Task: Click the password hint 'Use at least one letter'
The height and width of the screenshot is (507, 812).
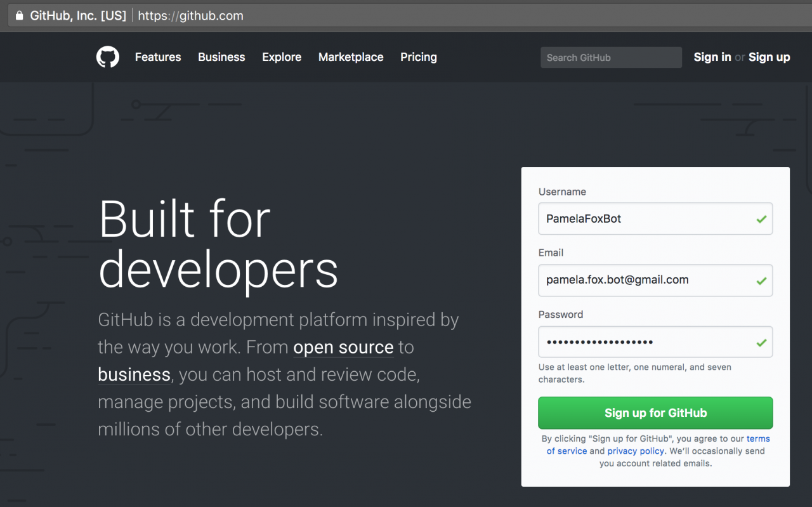Action: click(635, 373)
